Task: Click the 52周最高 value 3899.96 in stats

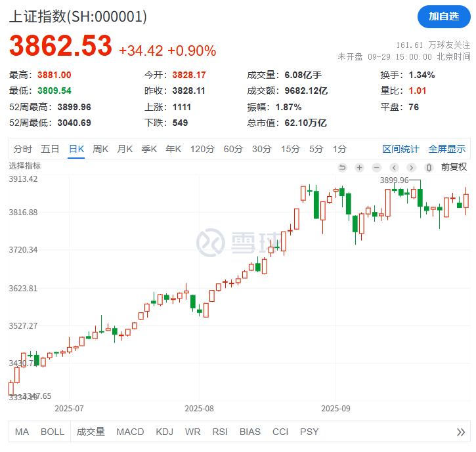Action: [x=74, y=107]
